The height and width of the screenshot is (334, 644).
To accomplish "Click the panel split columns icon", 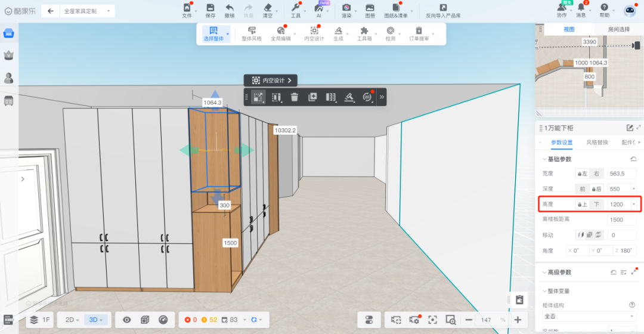I will point(330,97).
